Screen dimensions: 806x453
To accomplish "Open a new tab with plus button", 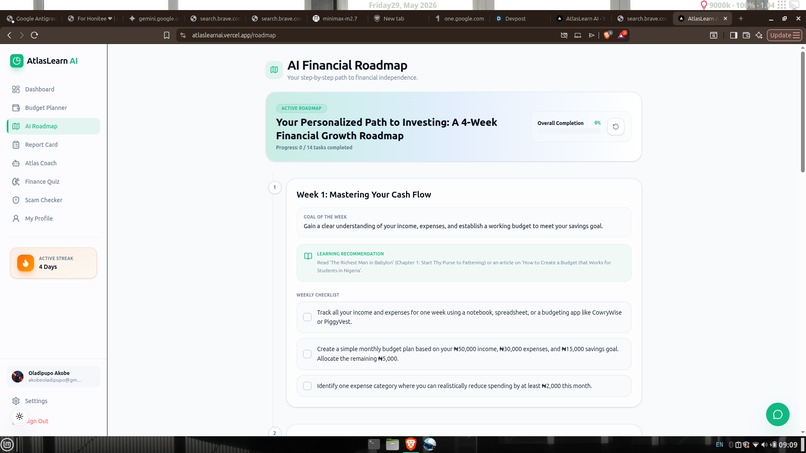I will [741, 19].
